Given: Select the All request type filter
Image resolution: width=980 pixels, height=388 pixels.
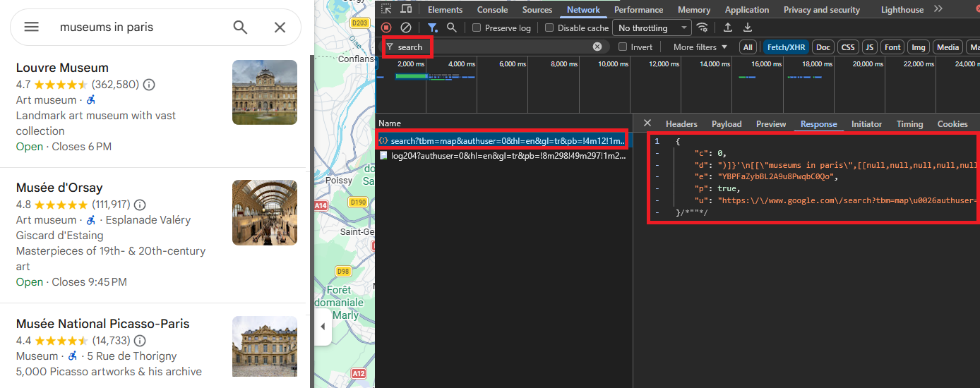Looking at the screenshot, I should click(x=748, y=47).
